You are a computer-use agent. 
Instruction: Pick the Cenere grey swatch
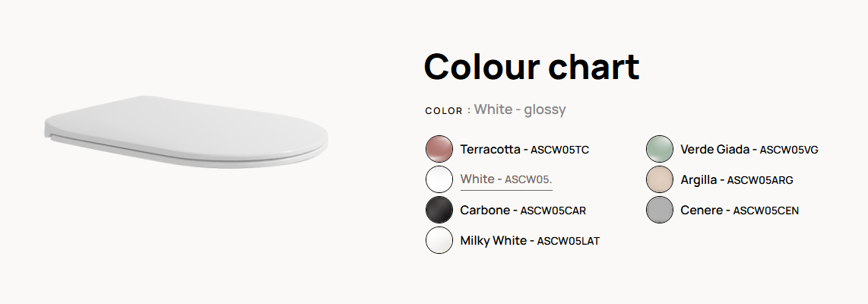tap(659, 210)
